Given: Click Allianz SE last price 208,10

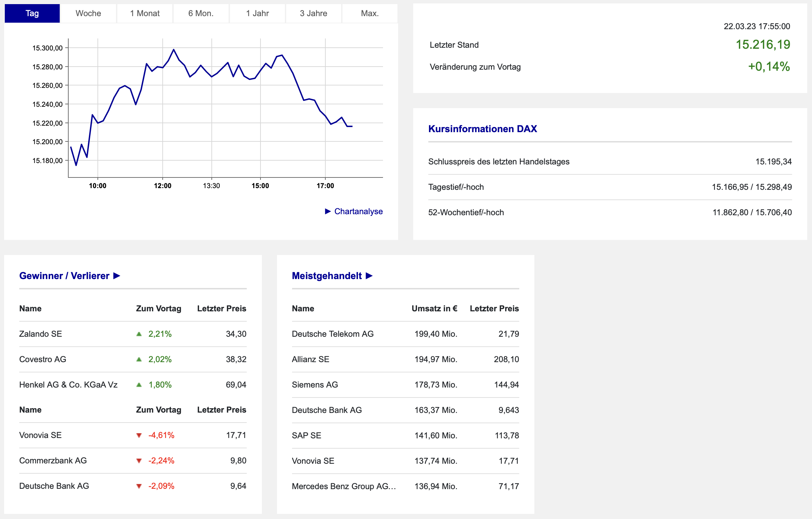Looking at the screenshot, I should [x=506, y=359].
